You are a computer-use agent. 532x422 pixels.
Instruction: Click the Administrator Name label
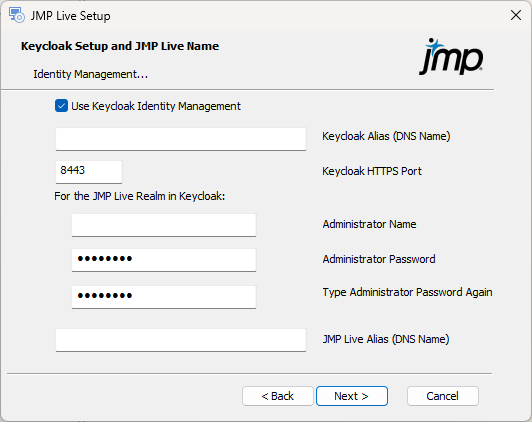[369, 224]
